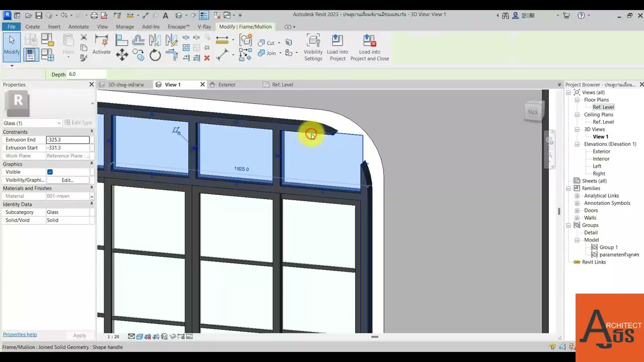Select Group 1 in Project Browser
Viewport: 644px width, 362px height.
(608, 247)
